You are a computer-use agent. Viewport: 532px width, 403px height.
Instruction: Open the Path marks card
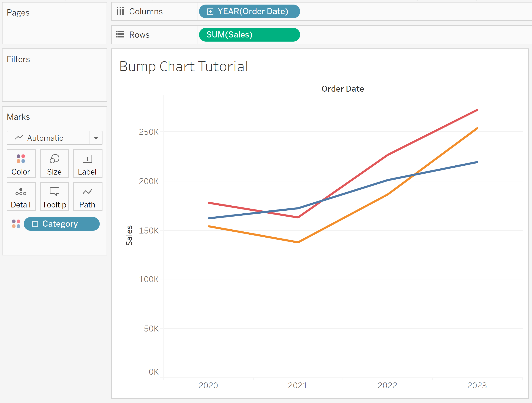click(87, 196)
